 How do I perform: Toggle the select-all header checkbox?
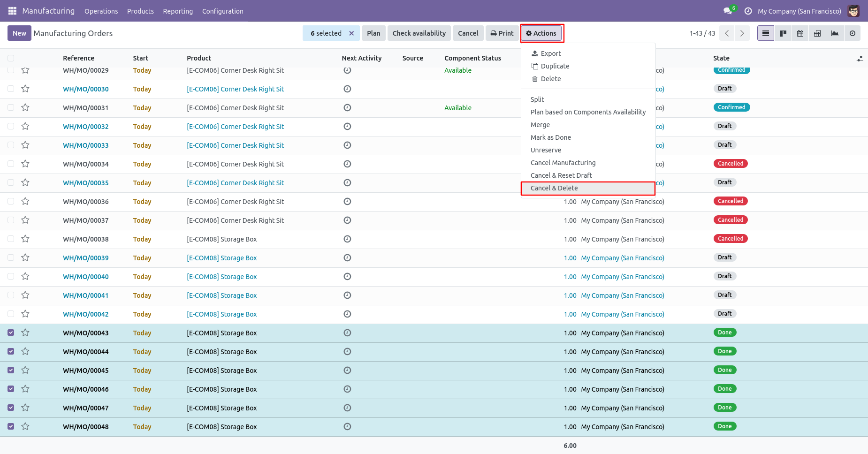point(11,58)
